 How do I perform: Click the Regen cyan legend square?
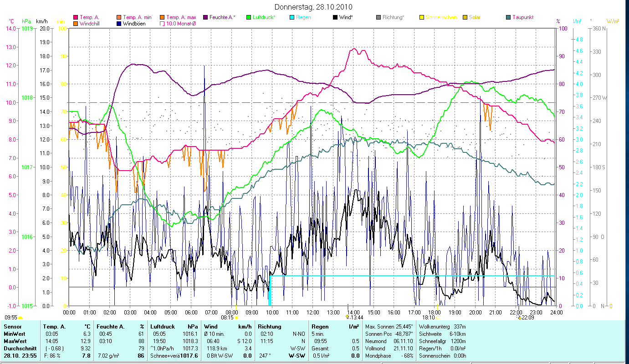pyautogui.click(x=292, y=17)
